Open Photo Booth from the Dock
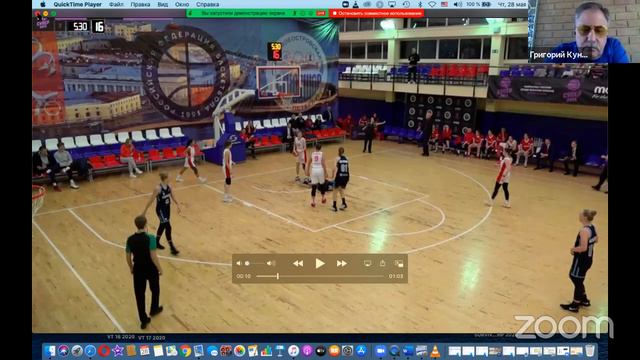This screenshot has width=640, height=360. pyautogui.click(x=226, y=351)
